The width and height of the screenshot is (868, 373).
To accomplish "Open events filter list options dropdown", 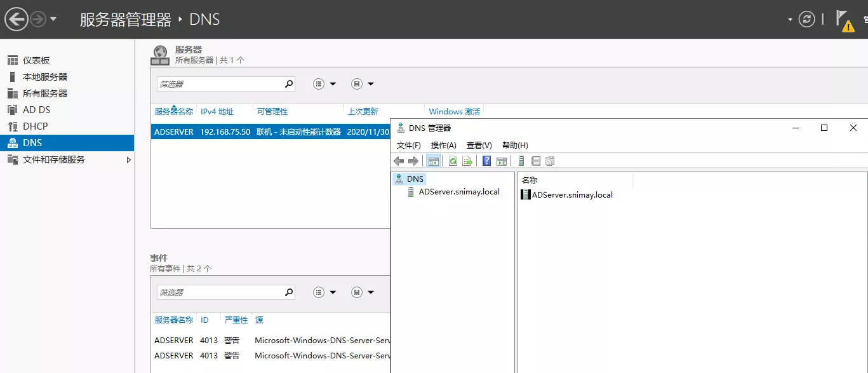I will 324,292.
